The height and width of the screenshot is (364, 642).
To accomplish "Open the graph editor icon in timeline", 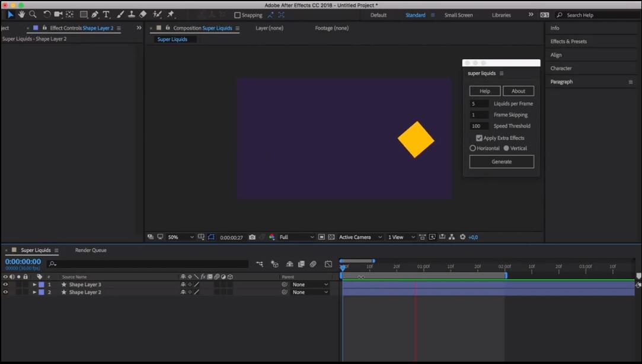I will [328, 264].
